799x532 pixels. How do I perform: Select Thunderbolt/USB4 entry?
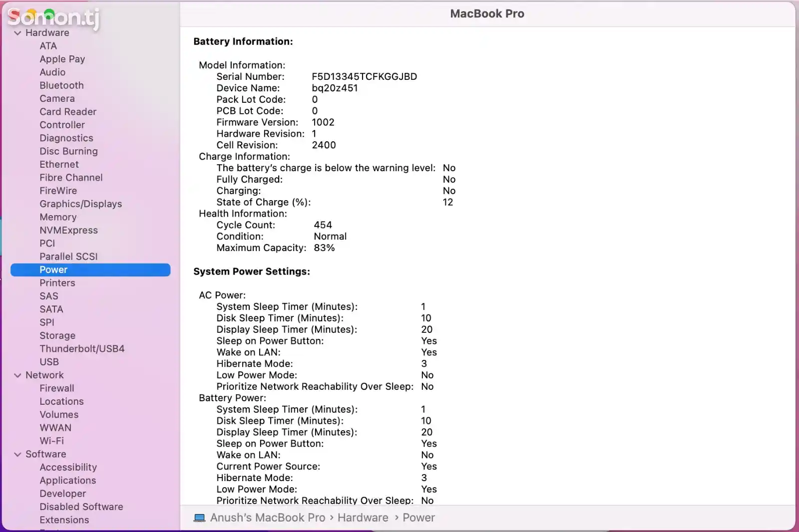[82, 349]
